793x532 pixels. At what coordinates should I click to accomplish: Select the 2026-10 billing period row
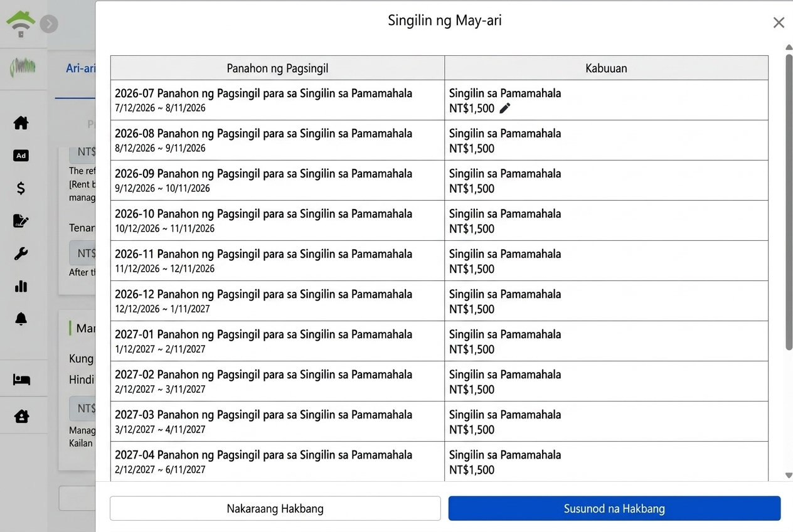[439, 221]
